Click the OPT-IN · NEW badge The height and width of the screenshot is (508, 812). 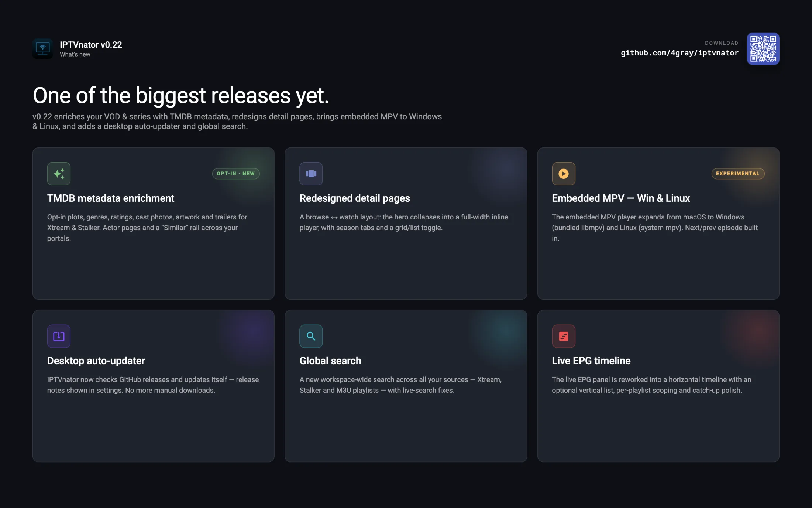(236, 174)
